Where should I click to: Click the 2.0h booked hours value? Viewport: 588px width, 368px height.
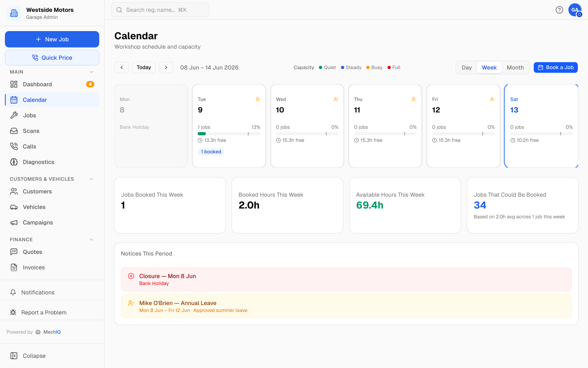click(249, 205)
